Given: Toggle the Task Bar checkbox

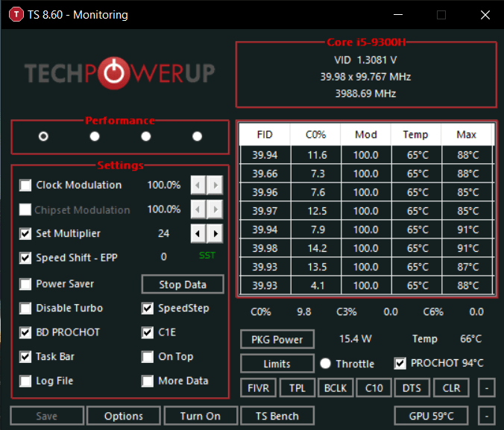Looking at the screenshot, I should (x=25, y=357).
